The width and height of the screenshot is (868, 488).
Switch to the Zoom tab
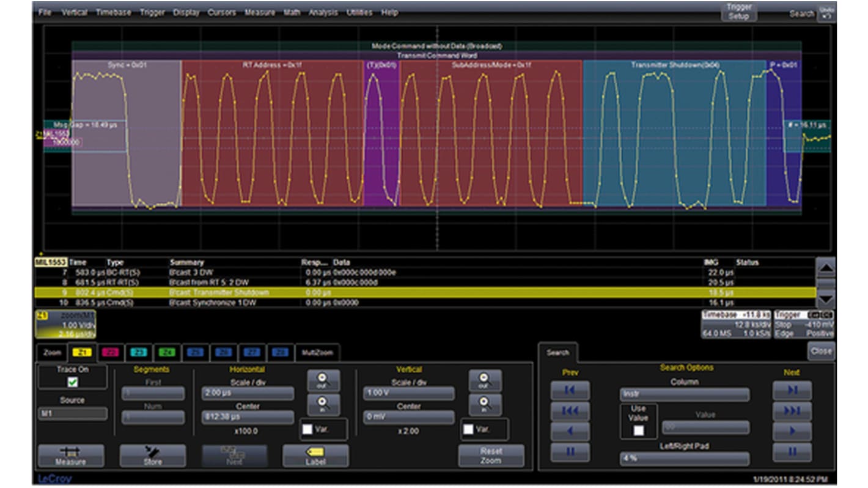click(53, 353)
